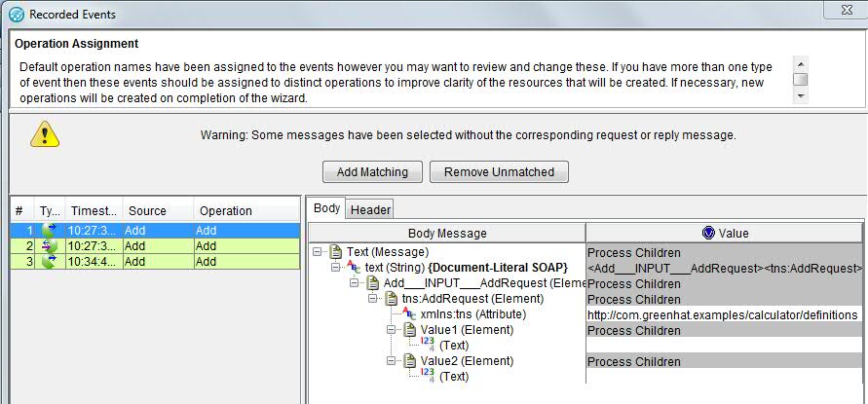Click the Process Children cell for Text (Message)
The image size is (868, 404).
[x=725, y=252]
